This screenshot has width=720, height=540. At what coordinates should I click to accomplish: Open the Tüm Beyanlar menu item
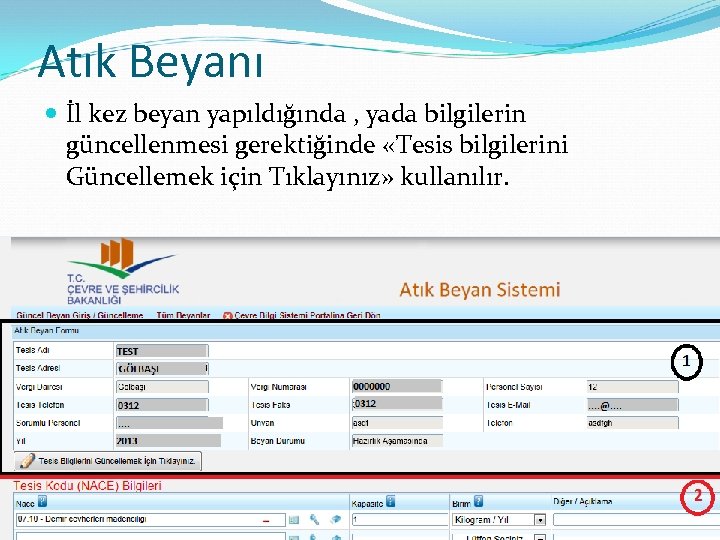tap(183, 315)
